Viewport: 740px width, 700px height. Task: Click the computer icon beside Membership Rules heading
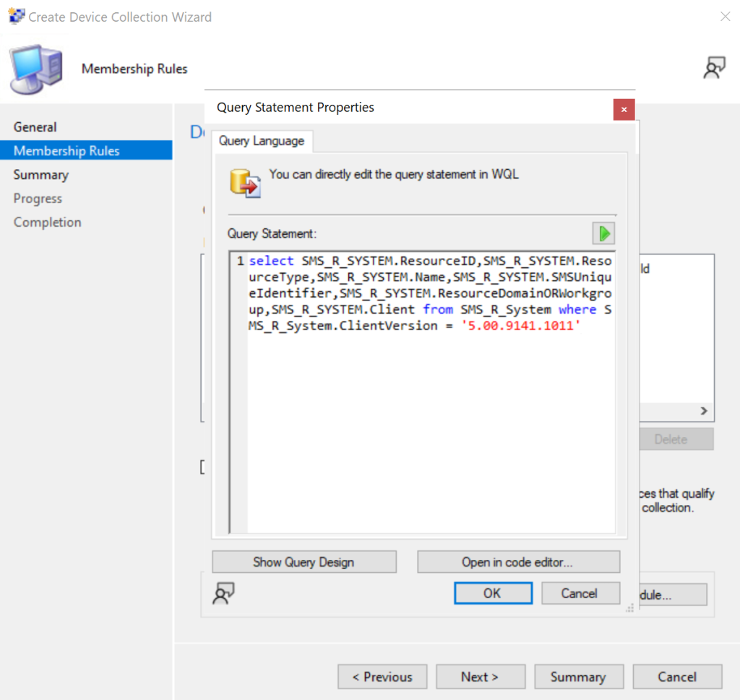click(37, 69)
